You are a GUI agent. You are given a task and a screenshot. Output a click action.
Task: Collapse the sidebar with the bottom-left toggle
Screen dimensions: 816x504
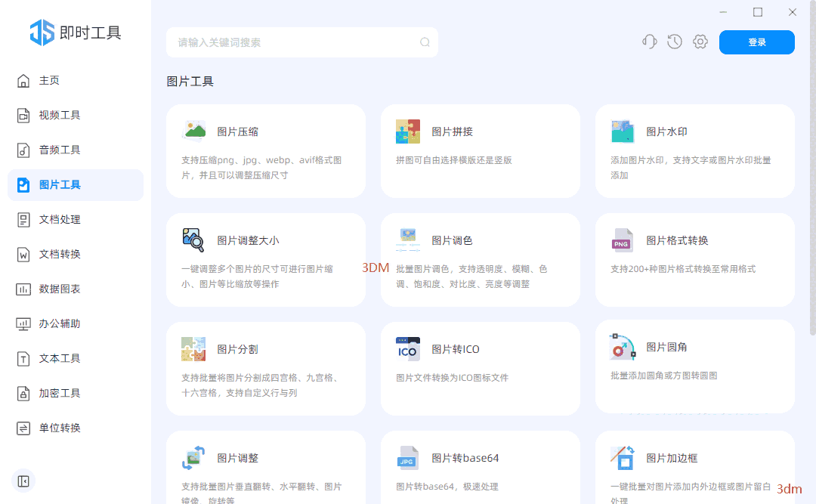[23, 481]
